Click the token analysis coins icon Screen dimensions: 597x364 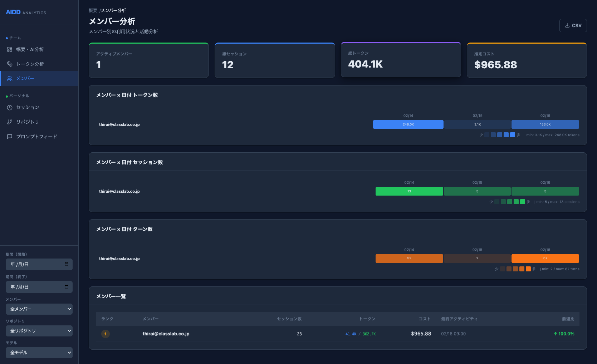pos(10,64)
